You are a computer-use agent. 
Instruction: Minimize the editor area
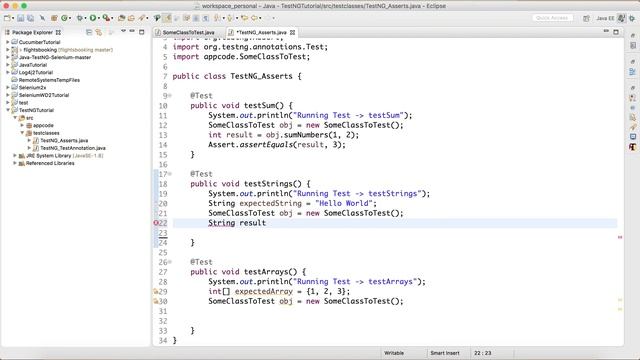(x=606, y=31)
